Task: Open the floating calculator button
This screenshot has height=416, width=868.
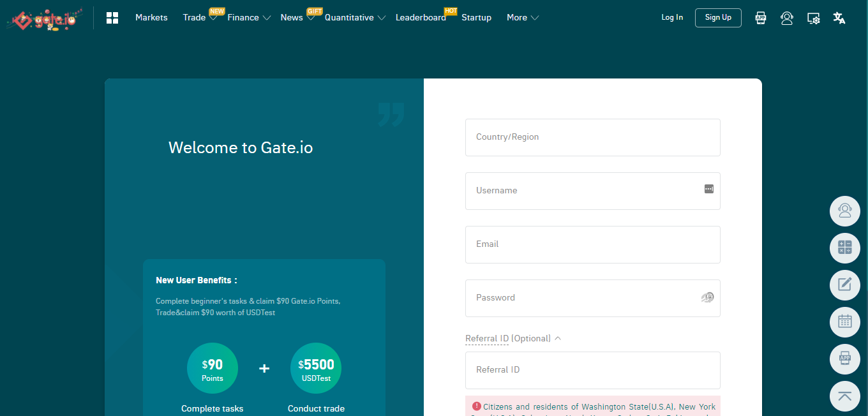Action: pos(845,248)
